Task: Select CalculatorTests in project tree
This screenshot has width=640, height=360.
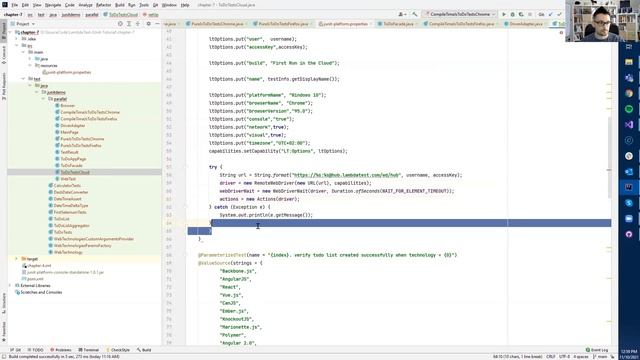Action: click(67, 186)
